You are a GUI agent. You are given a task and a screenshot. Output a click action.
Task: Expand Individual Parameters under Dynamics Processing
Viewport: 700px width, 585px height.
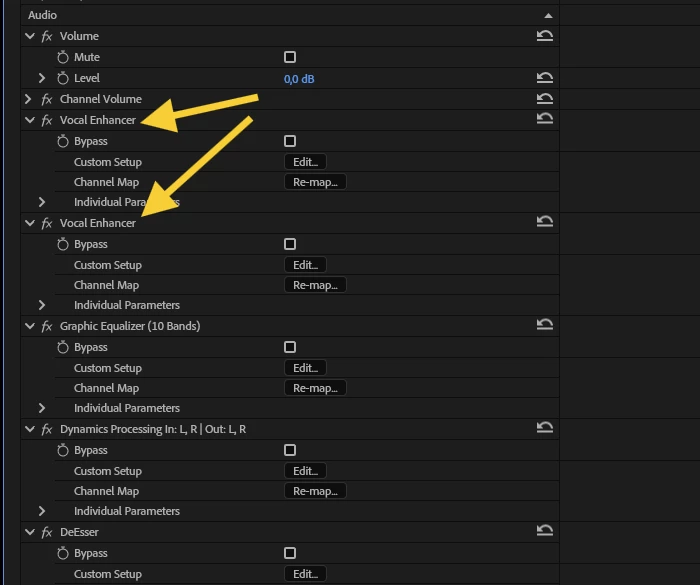[42, 511]
